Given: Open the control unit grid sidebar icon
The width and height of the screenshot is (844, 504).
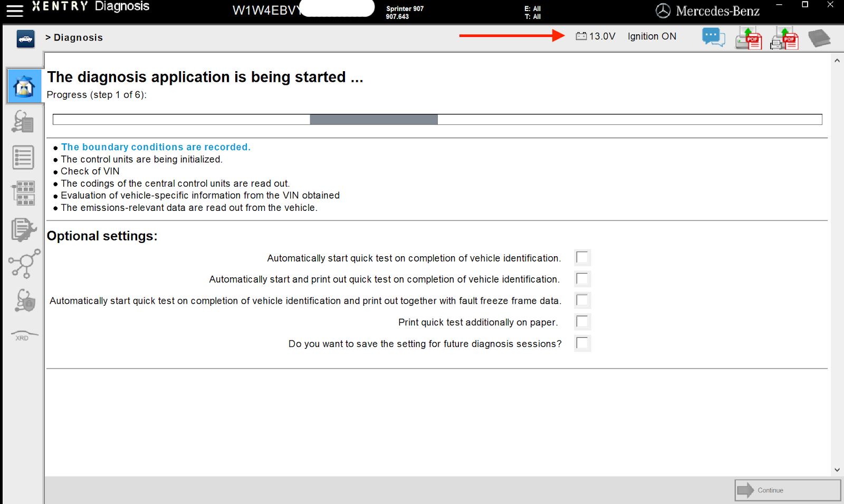Looking at the screenshot, I should tap(24, 193).
